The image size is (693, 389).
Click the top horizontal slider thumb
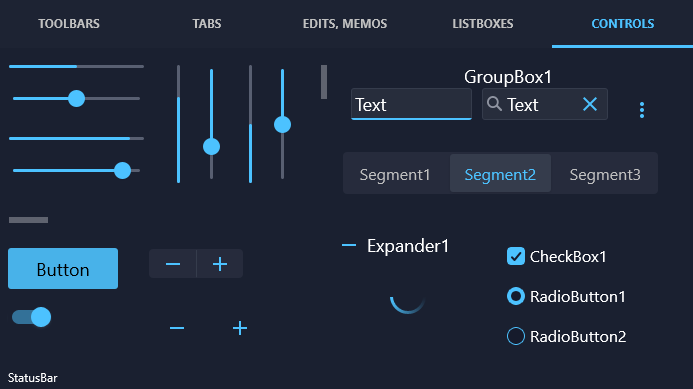click(x=76, y=98)
